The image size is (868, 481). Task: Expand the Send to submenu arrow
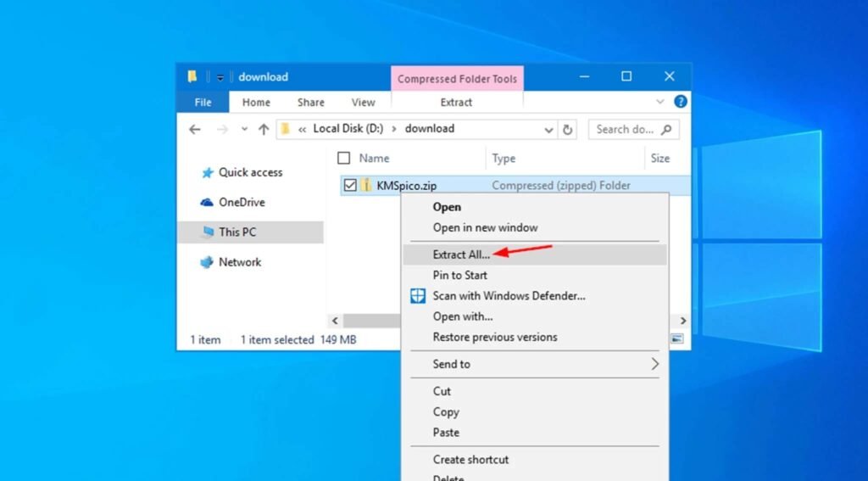pyautogui.click(x=655, y=364)
